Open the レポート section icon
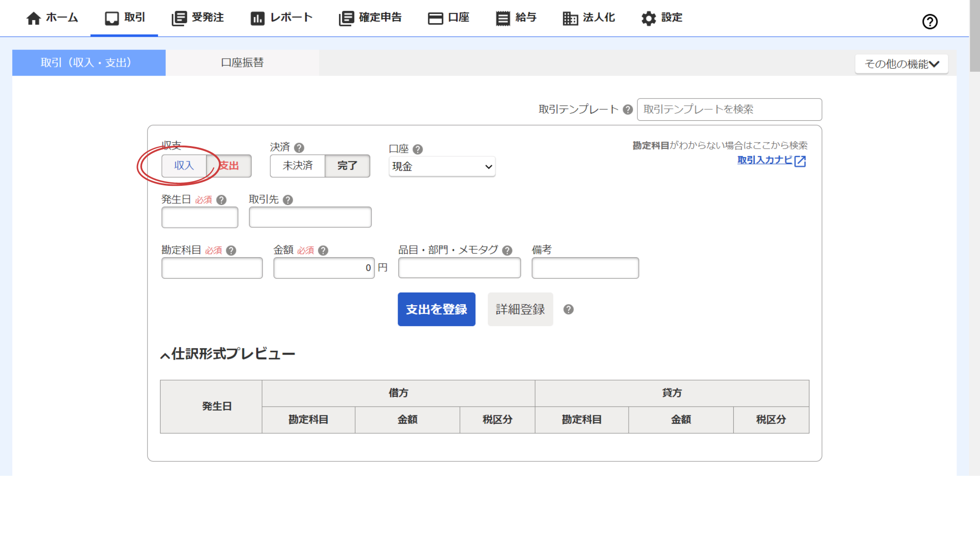This screenshot has width=980, height=551. [257, 18]
